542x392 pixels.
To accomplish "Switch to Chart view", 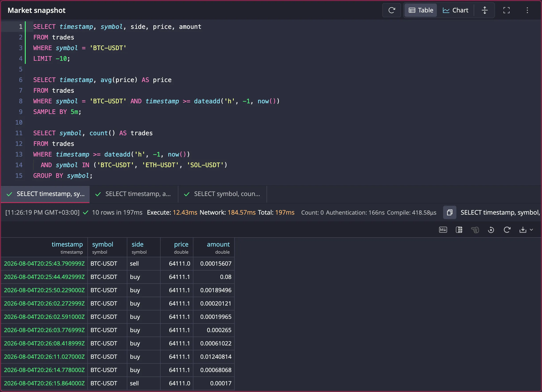I will [x=456, y=10].
